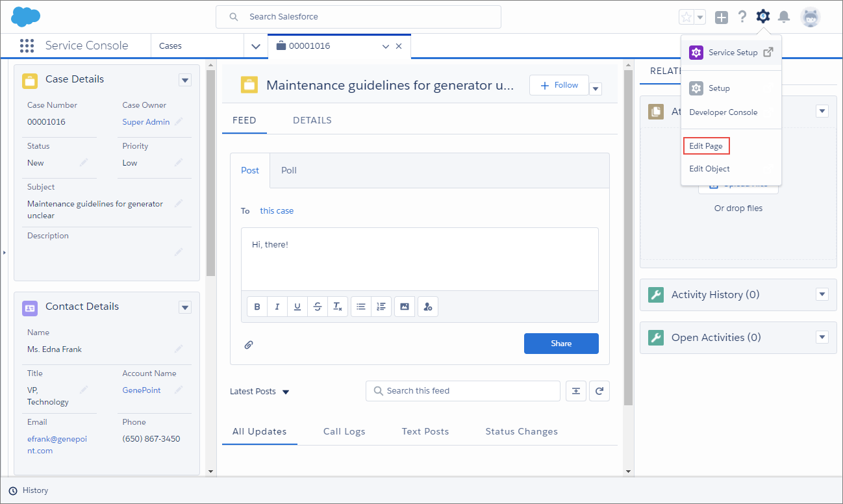This screenshot has height=504, width=843.
Task: Edit the Subject field pencil icon
Action: pyautogui.click(x=179, y=203)
